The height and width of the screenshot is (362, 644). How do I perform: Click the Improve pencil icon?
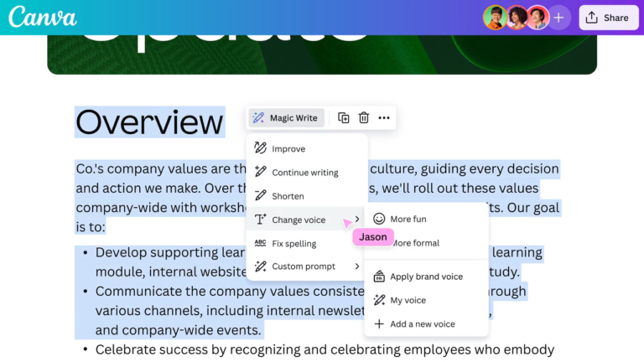(x=260, y=148)
